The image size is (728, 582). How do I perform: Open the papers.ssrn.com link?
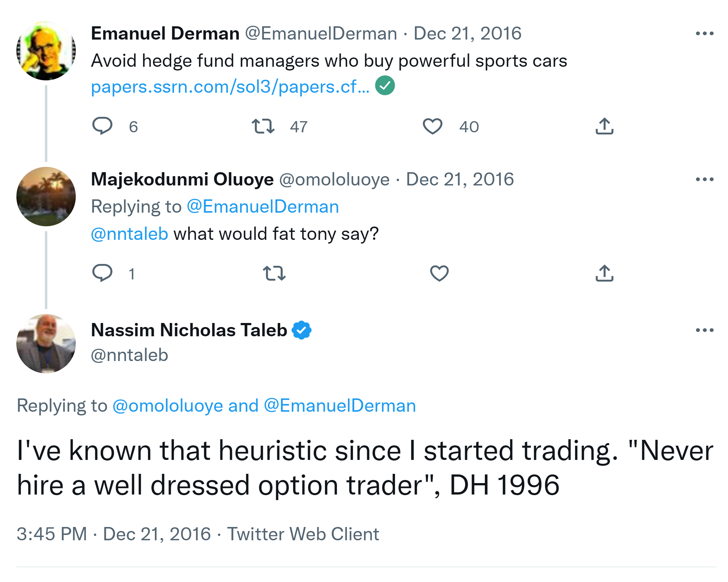coord(230,87)
